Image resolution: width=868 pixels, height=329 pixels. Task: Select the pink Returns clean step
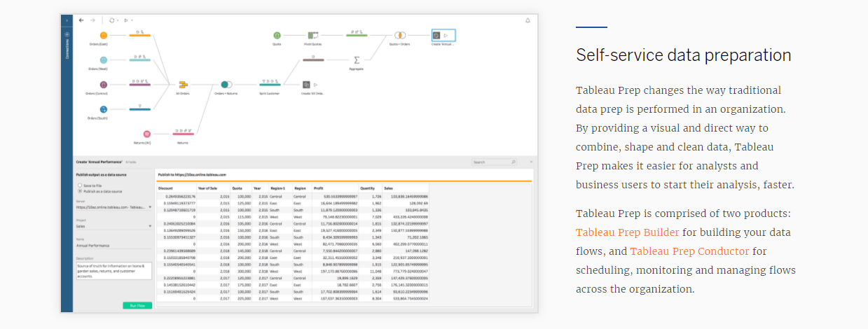(x=183, y=133)
